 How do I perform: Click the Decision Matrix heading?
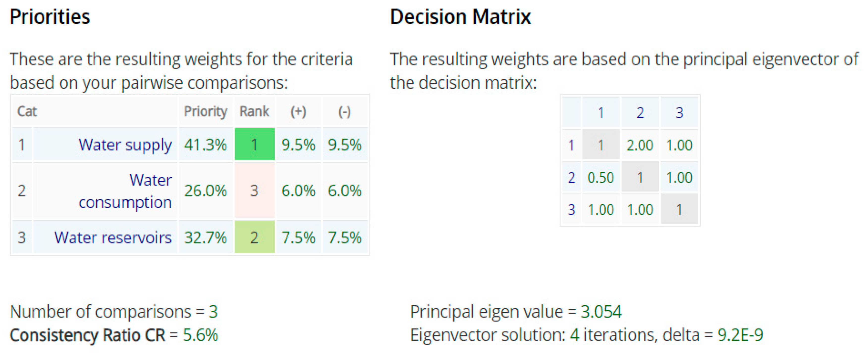[460, 17]
